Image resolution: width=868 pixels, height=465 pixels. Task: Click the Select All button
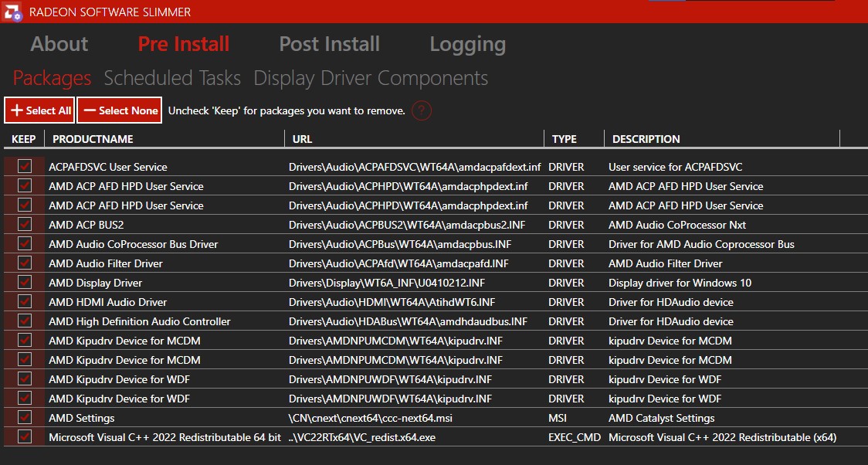39,110
